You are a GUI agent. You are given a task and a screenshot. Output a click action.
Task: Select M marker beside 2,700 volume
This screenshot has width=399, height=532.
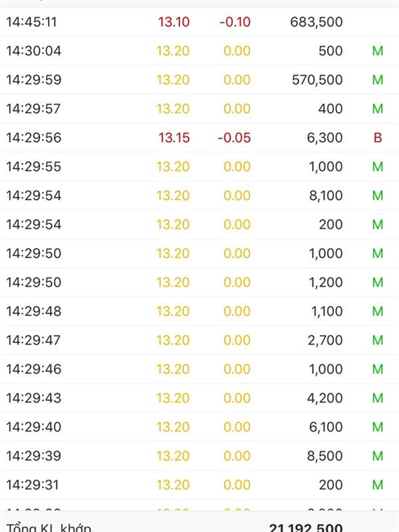[x=378, y=340]
